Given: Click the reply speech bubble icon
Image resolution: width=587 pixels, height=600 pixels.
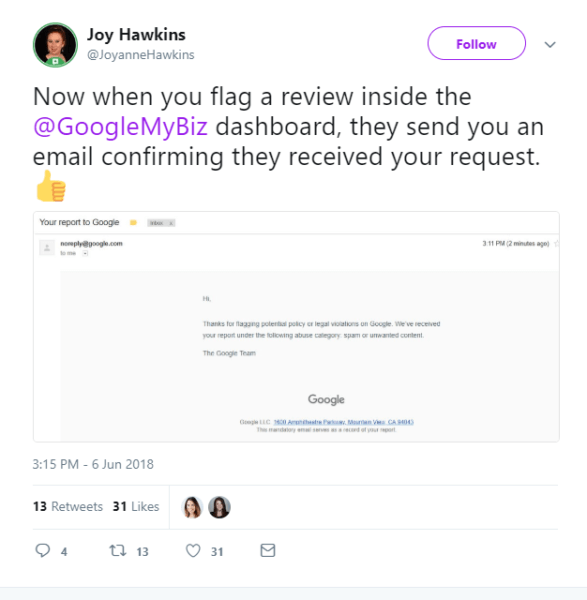Looking at the screenshot, I should (x=42, y=550).
